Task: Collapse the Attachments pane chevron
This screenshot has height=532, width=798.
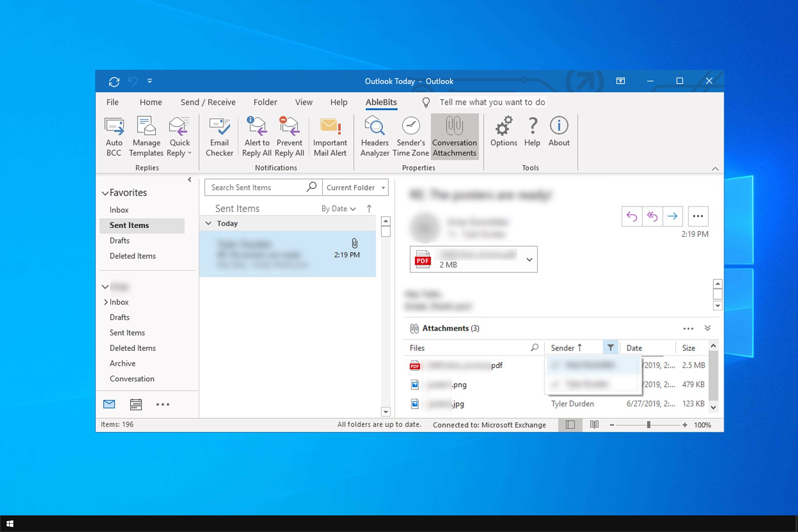Action: tap(707, 328)
